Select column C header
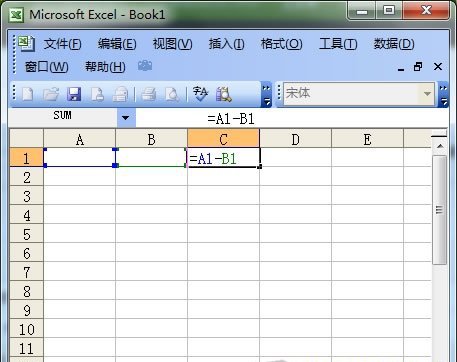The image size is (457, 362). pos(223,139)
